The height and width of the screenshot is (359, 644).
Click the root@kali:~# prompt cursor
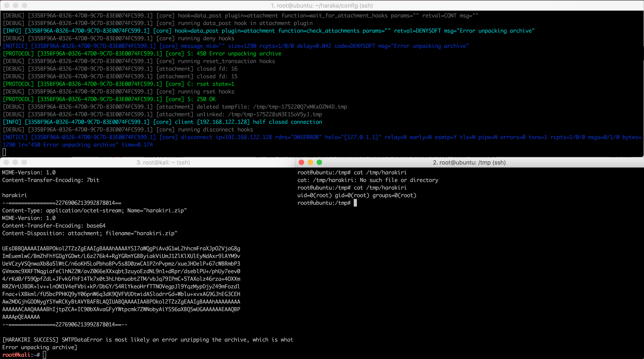pos(44,355)
